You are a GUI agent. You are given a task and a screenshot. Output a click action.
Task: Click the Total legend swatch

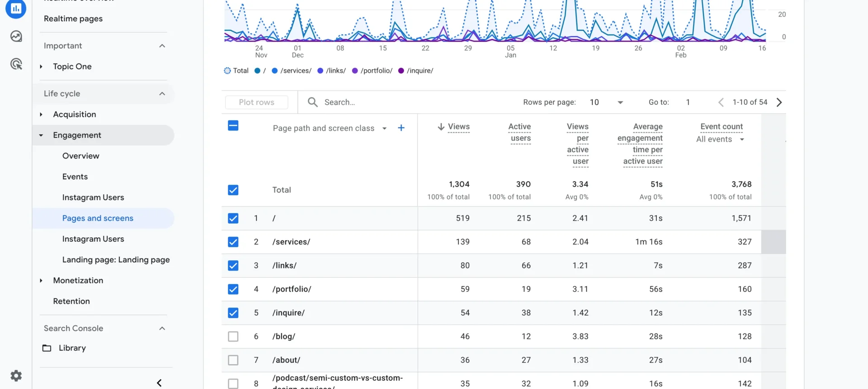pos(227,71)
